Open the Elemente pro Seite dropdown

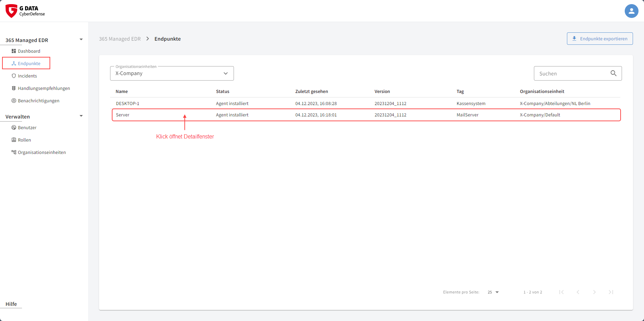(x=493, y=292)
